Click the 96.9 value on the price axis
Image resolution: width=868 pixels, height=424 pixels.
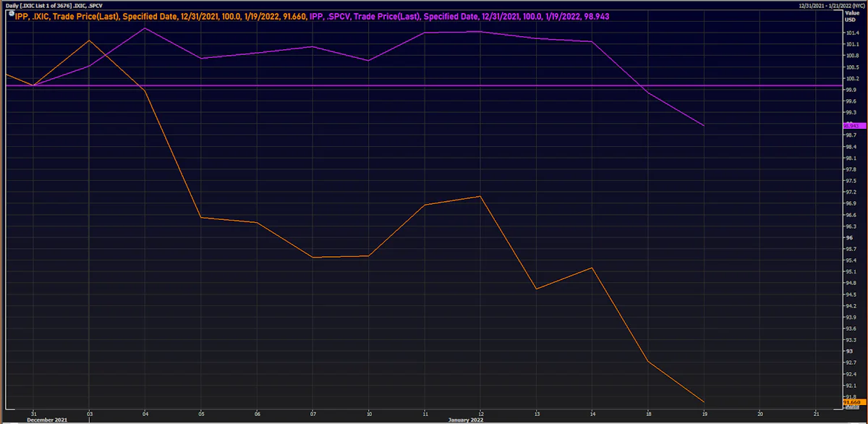851,203
